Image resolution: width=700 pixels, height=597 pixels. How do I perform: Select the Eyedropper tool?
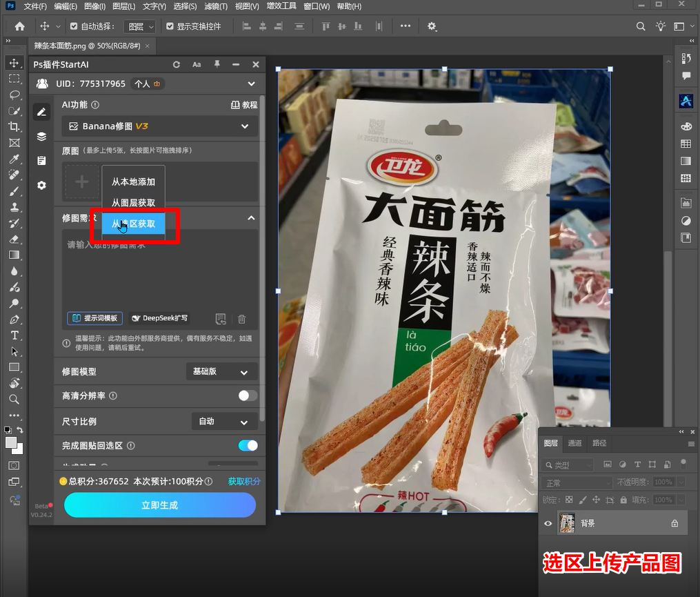click(14, 159)
